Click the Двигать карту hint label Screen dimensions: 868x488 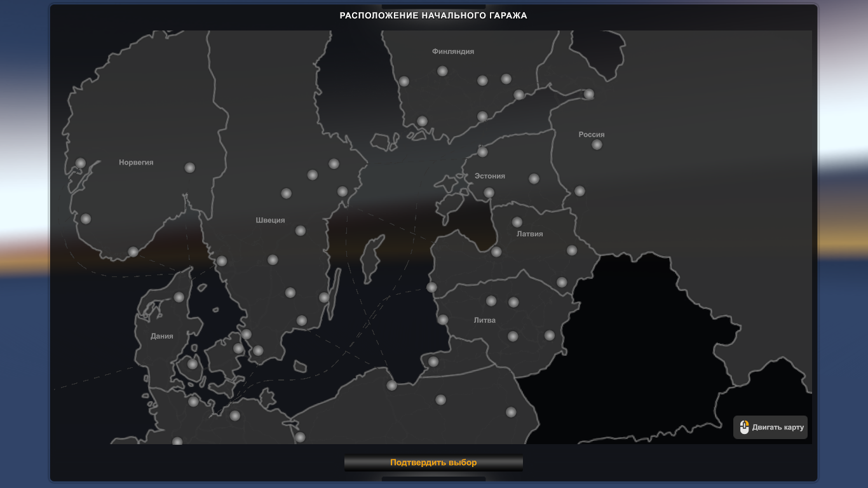pos(778,428)
